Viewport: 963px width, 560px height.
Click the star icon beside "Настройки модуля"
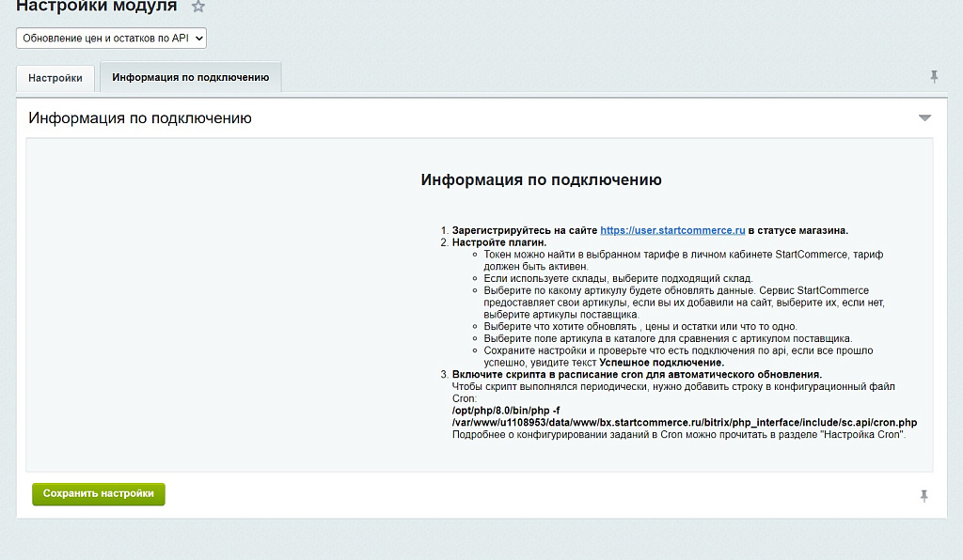[197, 7]
